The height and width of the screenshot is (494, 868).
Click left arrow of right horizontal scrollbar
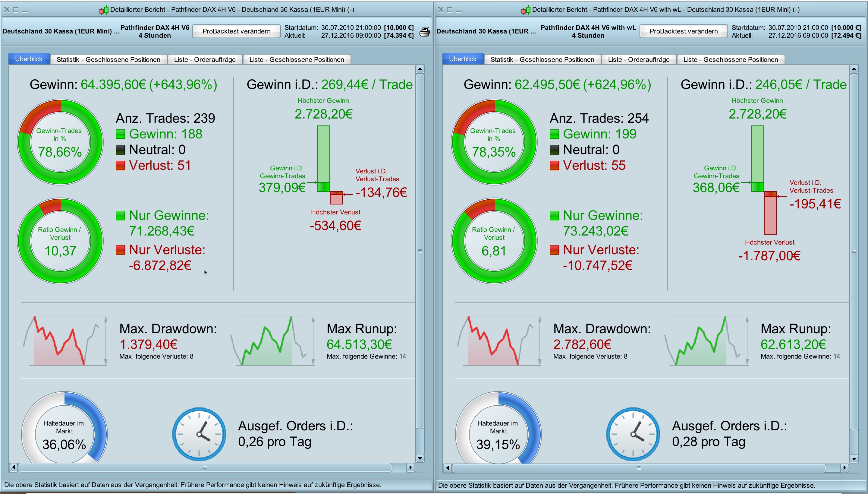(x=447, y=468)
